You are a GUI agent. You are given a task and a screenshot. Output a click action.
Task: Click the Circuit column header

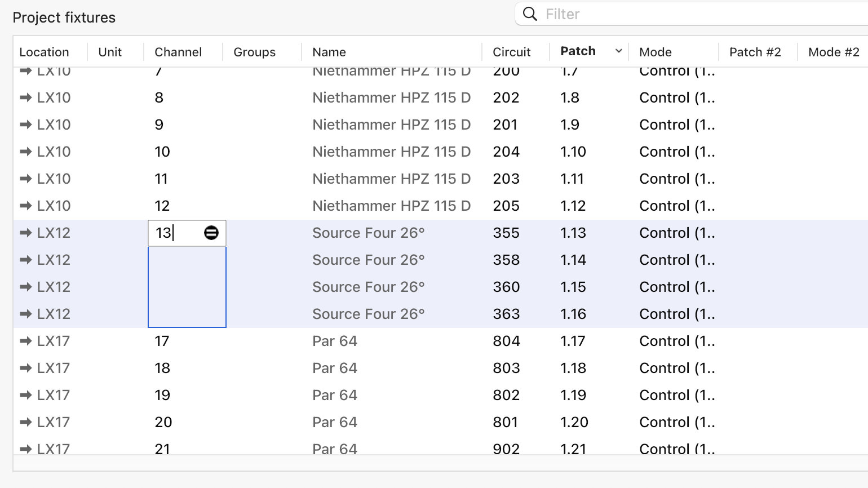coord(511,52)
